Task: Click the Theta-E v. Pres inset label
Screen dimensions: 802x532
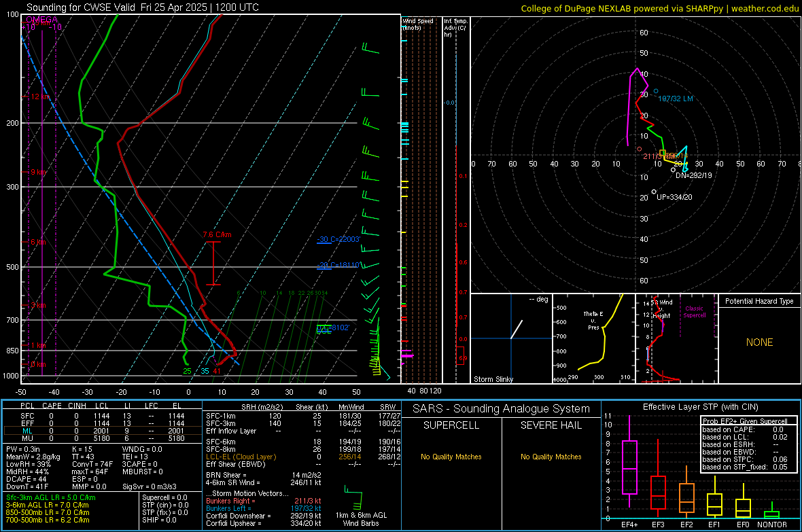Action: pos(593,320)
